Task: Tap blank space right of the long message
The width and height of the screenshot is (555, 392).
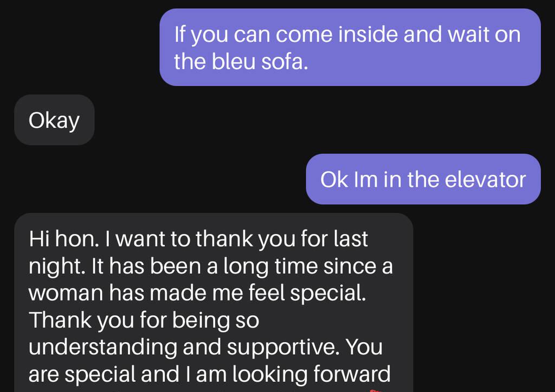Action: pos(482,303)
